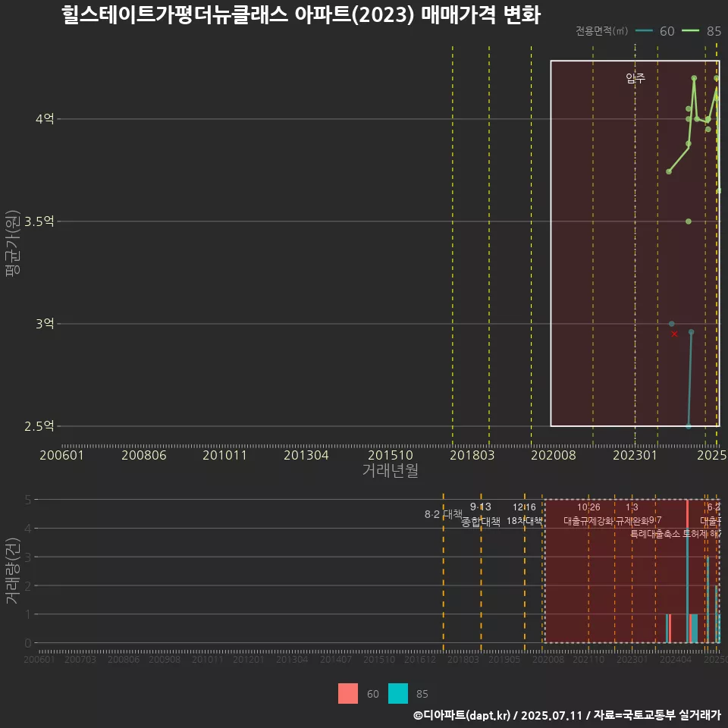The image size is (728, 728).
Task: Click the 201011 label on price chart axis
Action: tap(224, 455)
